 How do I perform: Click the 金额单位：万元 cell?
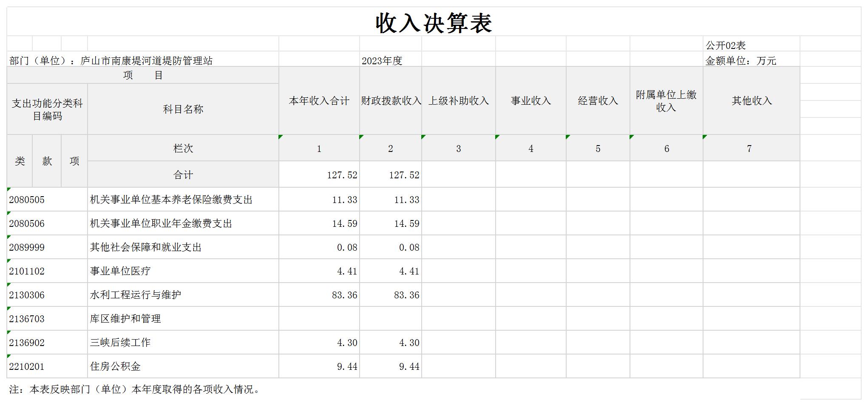pyautogui.click(x=741, y=60)
